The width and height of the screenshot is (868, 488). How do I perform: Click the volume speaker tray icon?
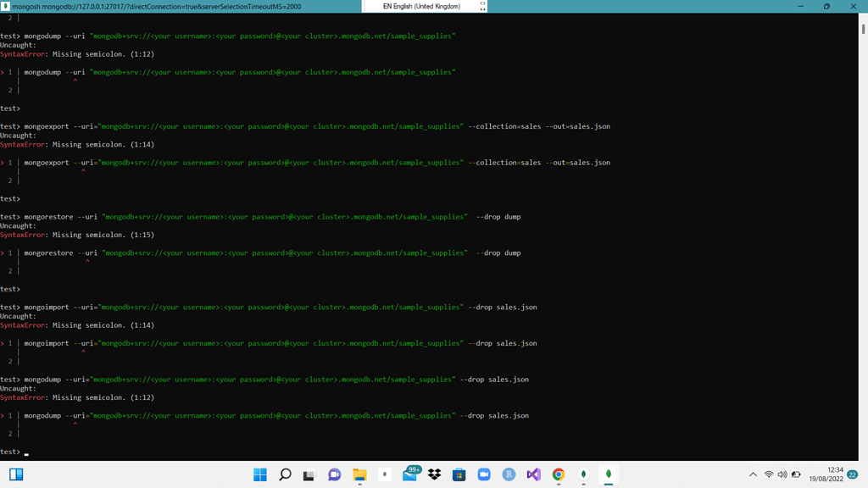tap(782, 474)
